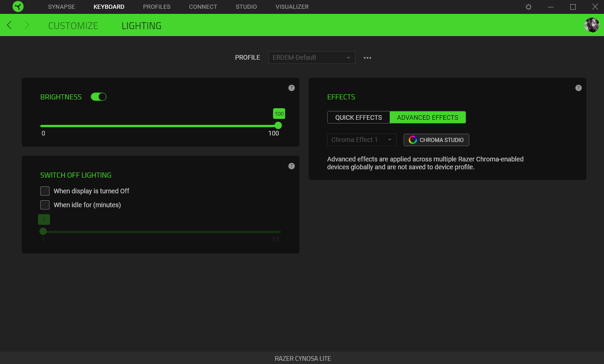
Task: Go back with the left arrow
Action: 9,25
